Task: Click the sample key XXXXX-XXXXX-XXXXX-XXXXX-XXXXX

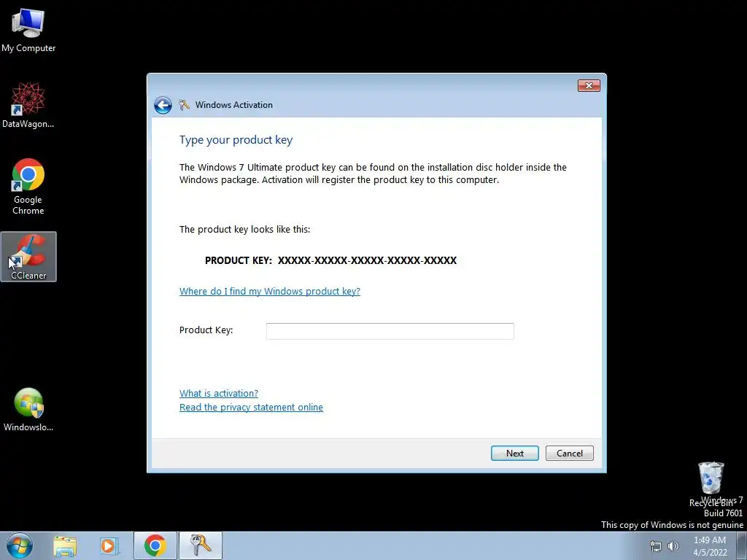Action: [x=368, y=260]
